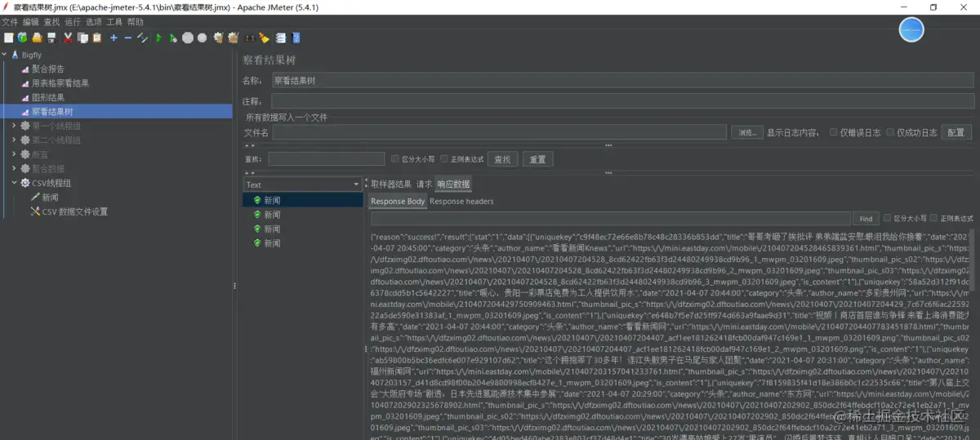This screenshot has height=440, width=980.
Task: Click the Open folder toolbar icon
Action: click(37, 38)
